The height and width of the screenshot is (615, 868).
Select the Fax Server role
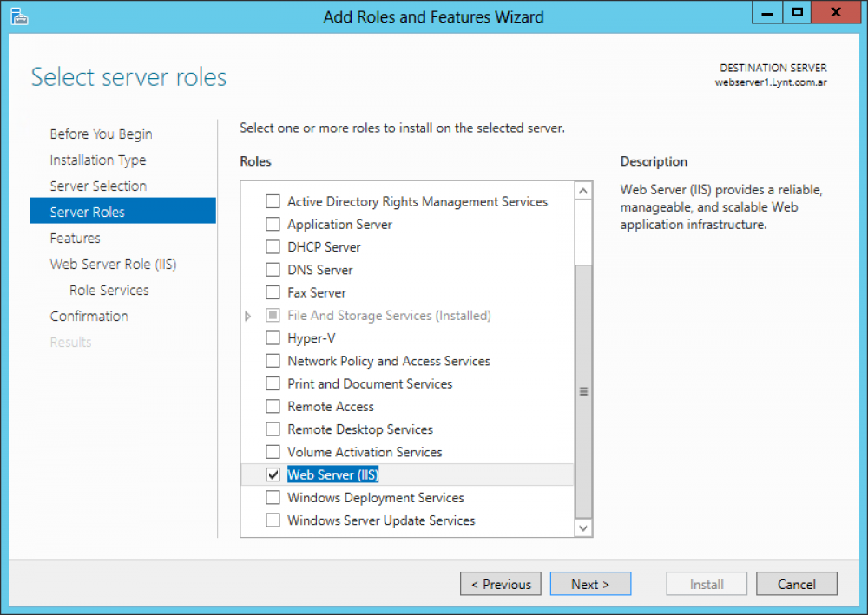[273, 292]
